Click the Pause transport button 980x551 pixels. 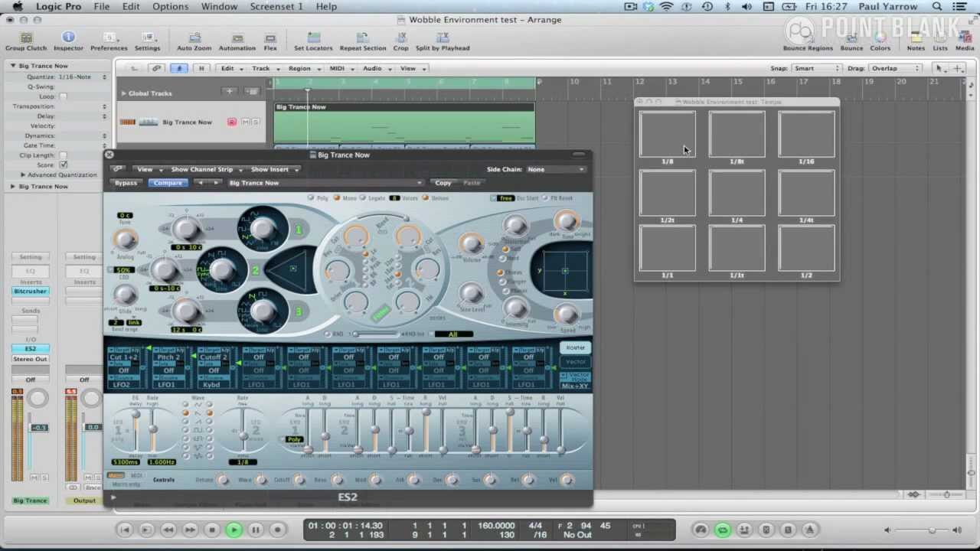coord(256,530)
